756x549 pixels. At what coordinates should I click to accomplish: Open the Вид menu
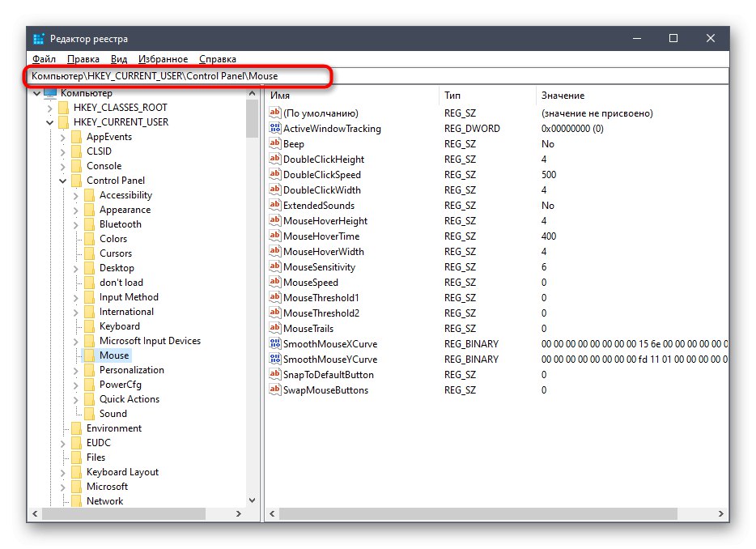119,59
